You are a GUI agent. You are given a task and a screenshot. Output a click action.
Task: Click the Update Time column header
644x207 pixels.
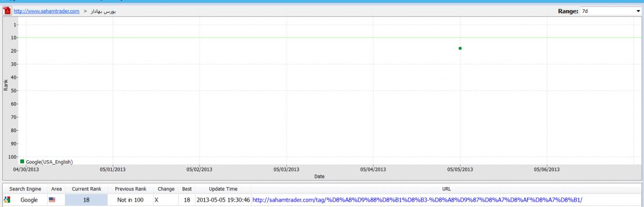(x=223, y=189)
